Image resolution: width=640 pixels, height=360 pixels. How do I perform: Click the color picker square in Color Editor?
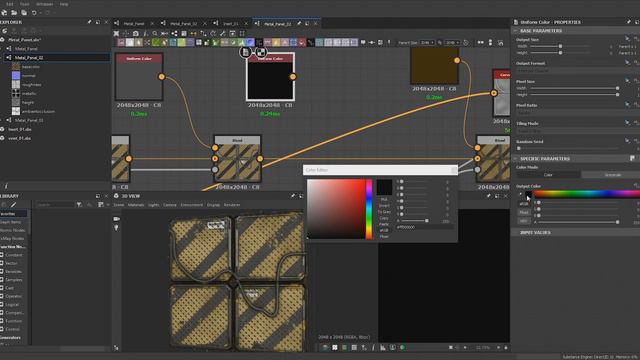(x=336, y=209)
